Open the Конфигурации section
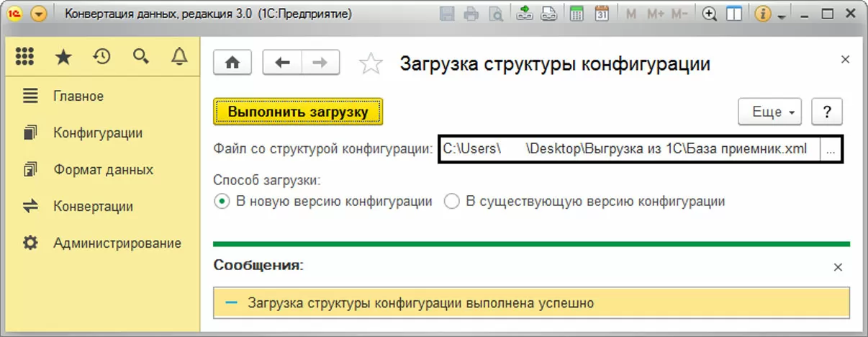The height and width of the screenshot is (337, 868). click(x=98, y=133)
